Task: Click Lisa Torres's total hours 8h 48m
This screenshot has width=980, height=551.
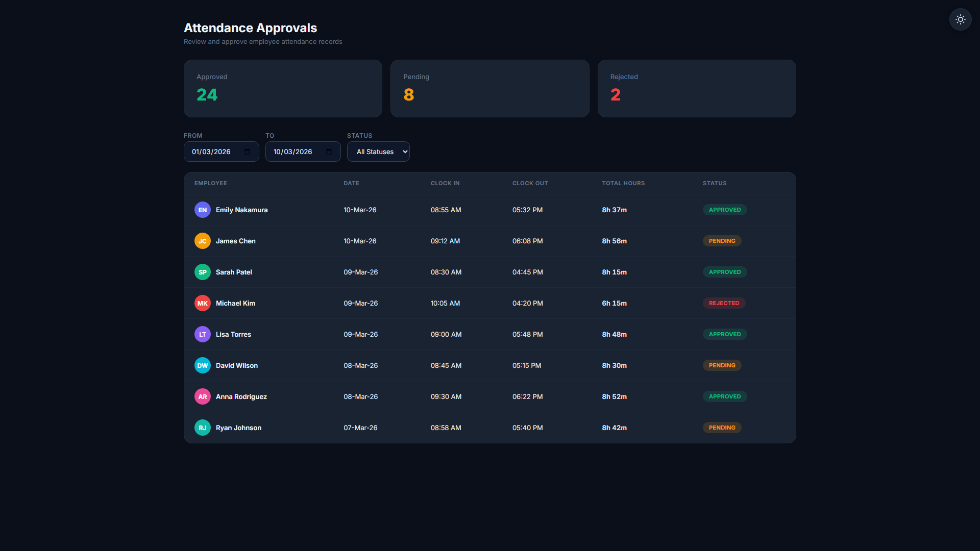Action: 614,334
